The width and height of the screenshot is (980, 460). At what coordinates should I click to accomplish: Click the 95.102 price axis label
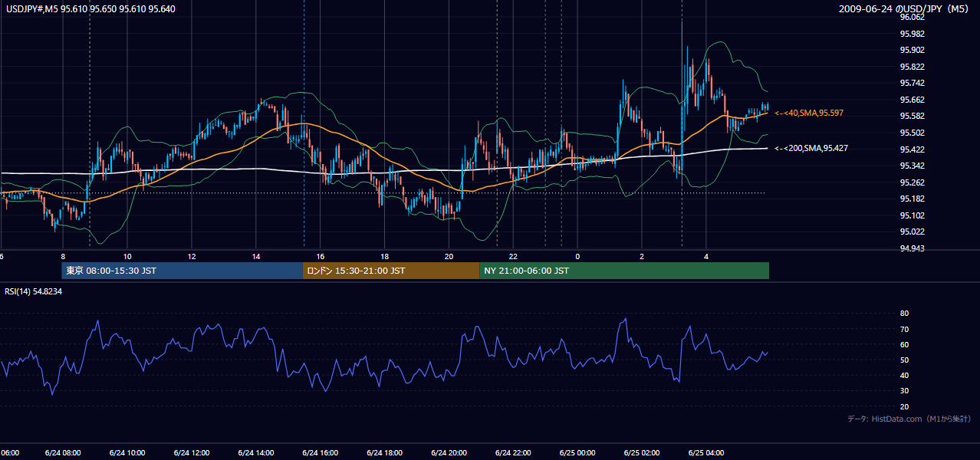click(x=912, y=215)
